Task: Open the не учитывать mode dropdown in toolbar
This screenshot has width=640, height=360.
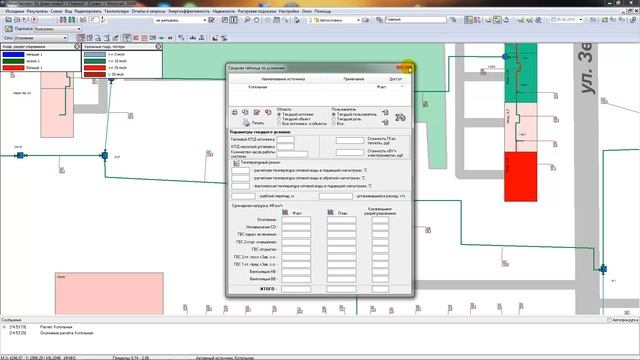Action: [x=180, y=20]
